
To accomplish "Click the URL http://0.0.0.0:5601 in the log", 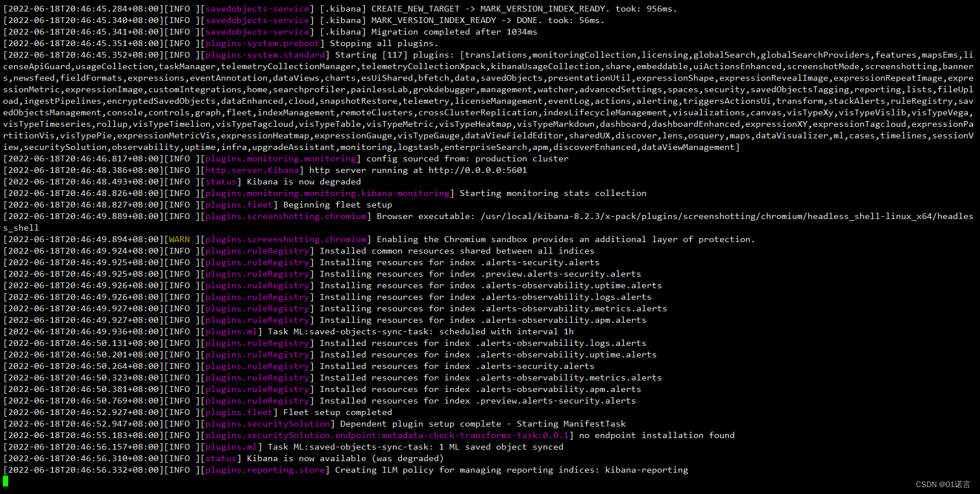I will [478, 170].
